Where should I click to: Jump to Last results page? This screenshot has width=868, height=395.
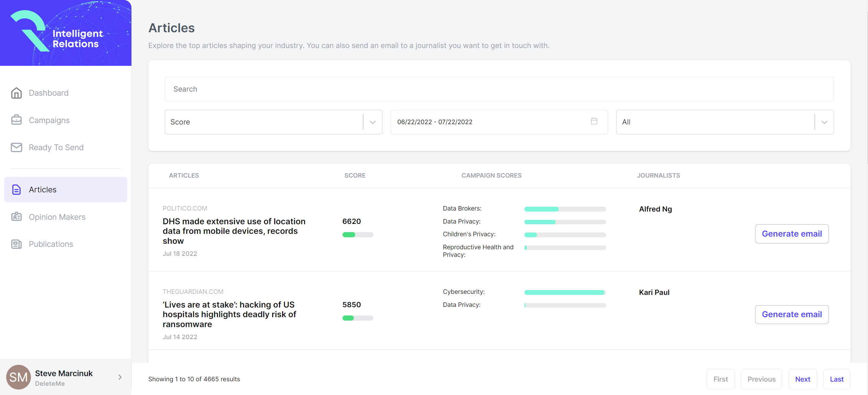coord(837,379)
